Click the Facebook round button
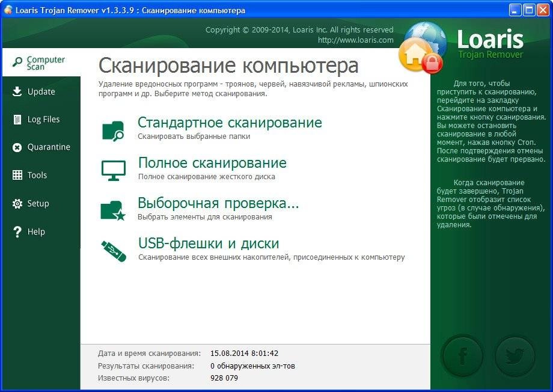This screenshot has width=553, height=392. coord(462,356)
